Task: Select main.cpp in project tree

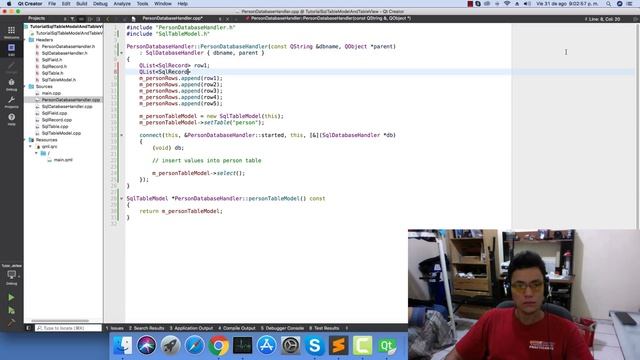Action: pos(51,93)
